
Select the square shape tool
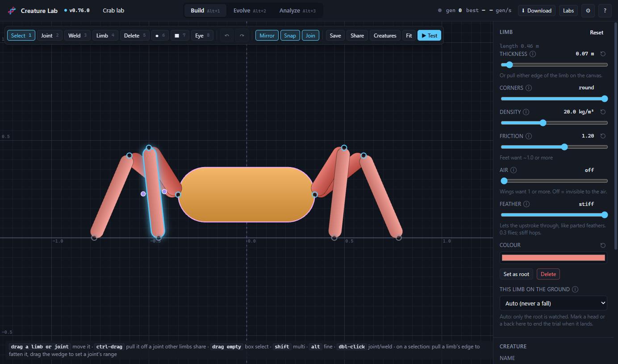[180, 36]
